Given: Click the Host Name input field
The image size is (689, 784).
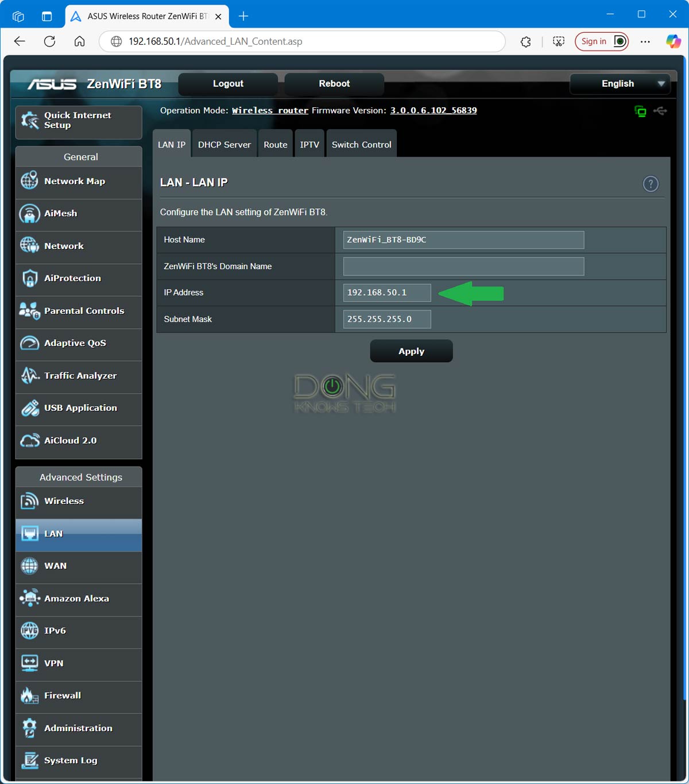Looking at the screenshot, I should 463,240.
